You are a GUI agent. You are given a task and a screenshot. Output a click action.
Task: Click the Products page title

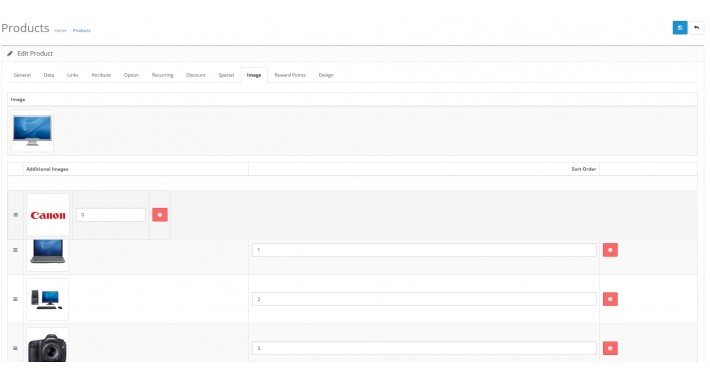tap(25, 28)
